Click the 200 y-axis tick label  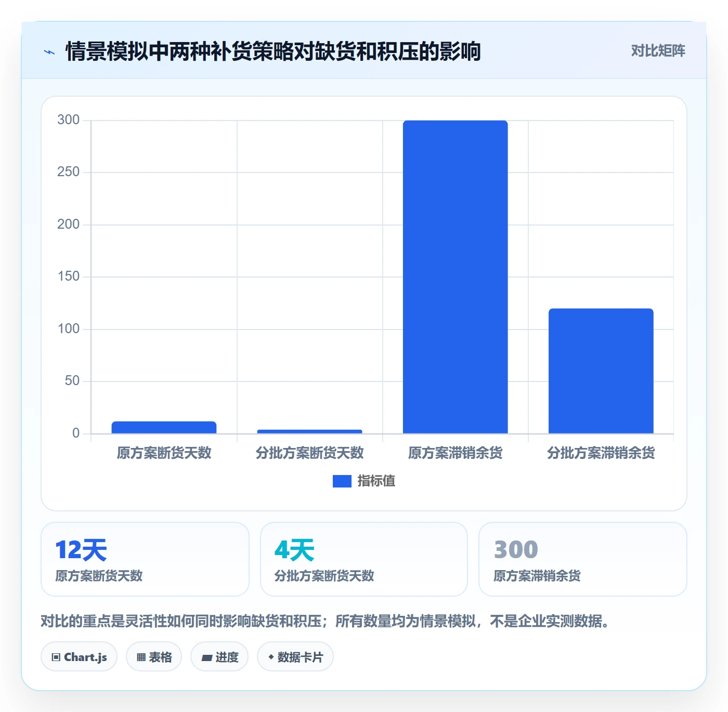point(68,225)
